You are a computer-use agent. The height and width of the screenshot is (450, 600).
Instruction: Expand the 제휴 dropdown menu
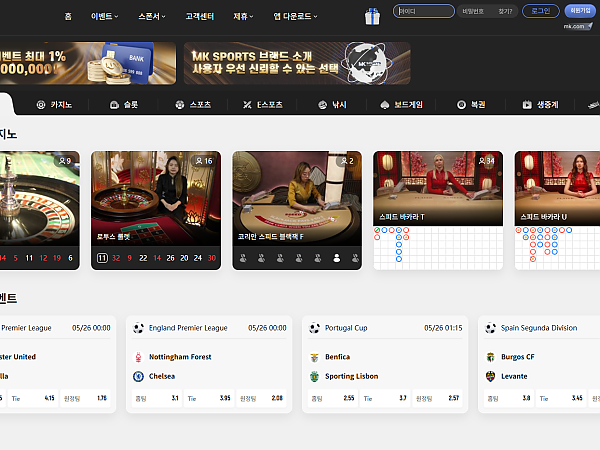pos(243,16)
